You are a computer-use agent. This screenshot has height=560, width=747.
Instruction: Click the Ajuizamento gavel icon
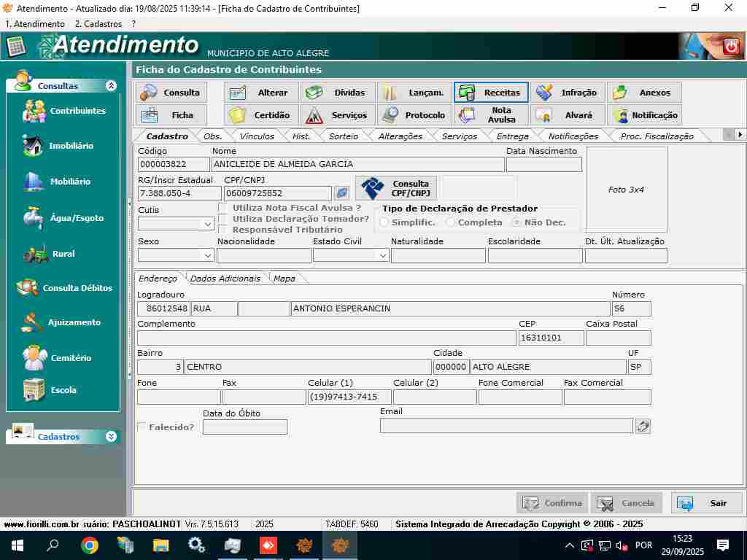tap(32, 322)
